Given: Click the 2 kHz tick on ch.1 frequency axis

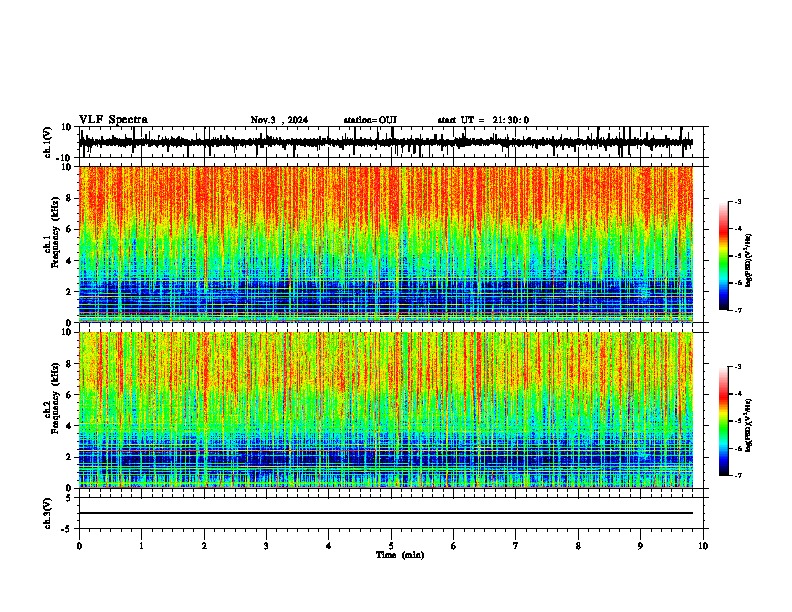Looking at the screenshot, I should [69, 292].
